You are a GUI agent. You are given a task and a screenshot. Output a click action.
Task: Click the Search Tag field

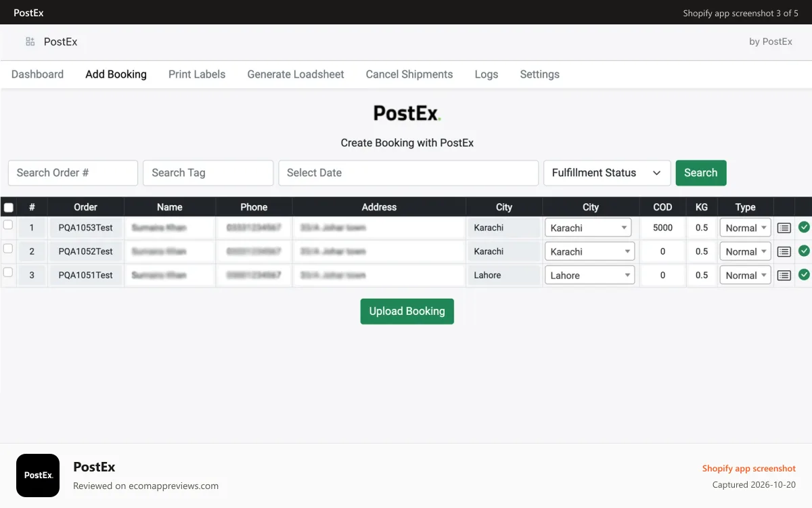click(208, 173)
